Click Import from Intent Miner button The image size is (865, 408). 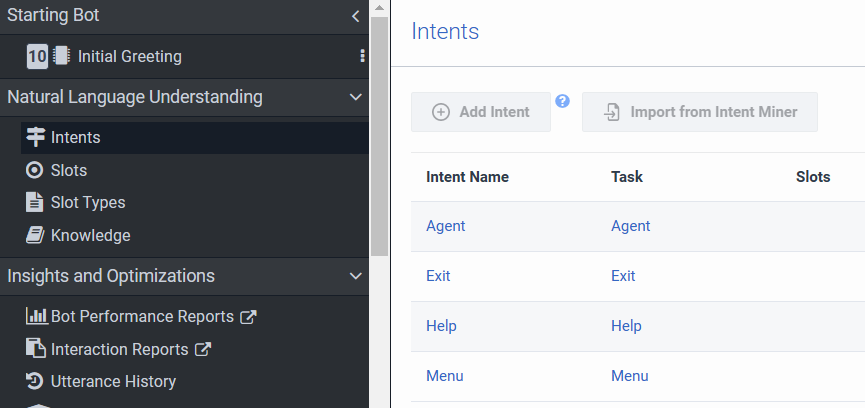(x=700, y=112)
